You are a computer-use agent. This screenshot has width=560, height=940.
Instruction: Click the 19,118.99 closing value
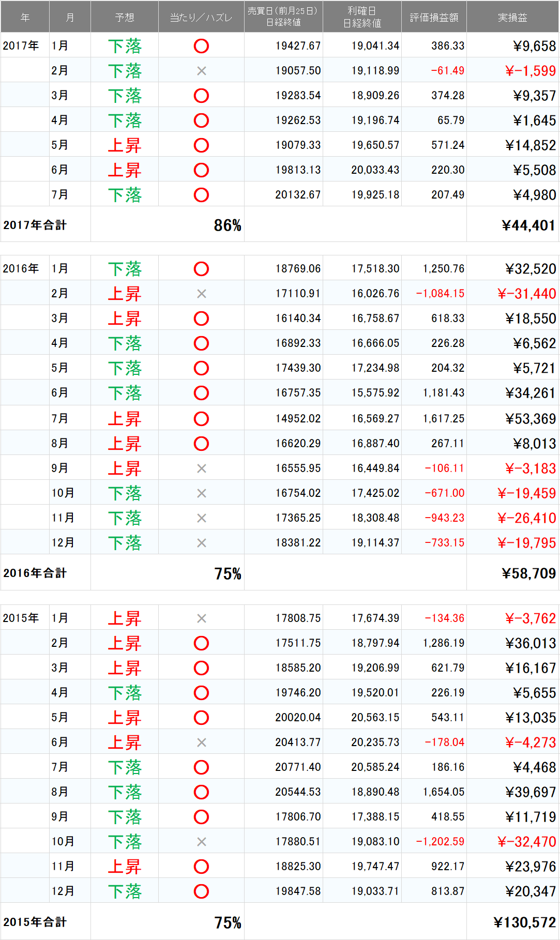tap(375, 71)
